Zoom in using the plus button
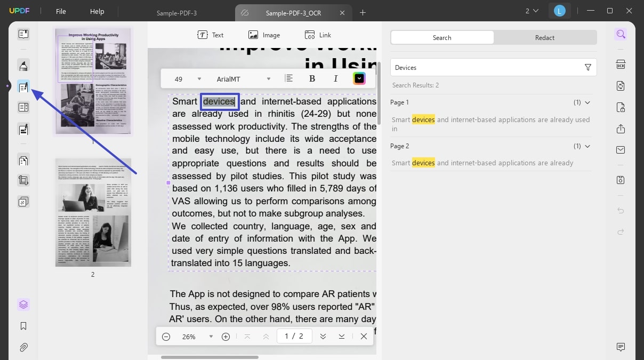This screenshot has height=360, width=644. click(x=226, y=337)
